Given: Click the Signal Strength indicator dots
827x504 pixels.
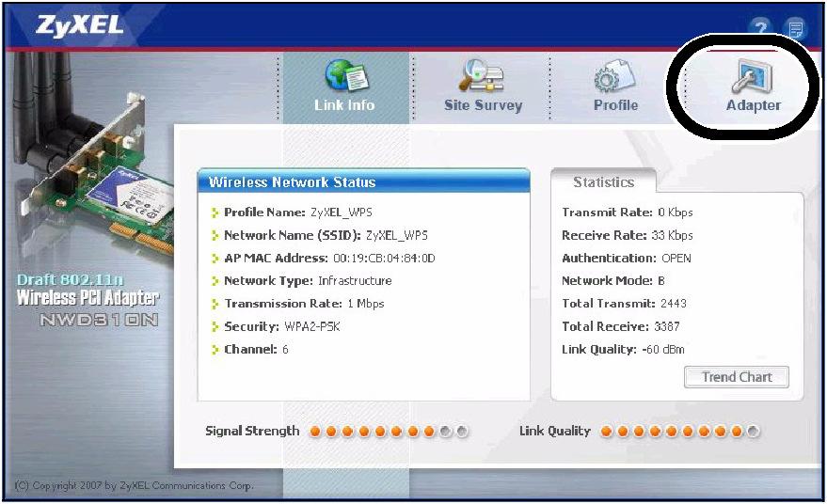Looking at the screenshot, I should point(389,432).
